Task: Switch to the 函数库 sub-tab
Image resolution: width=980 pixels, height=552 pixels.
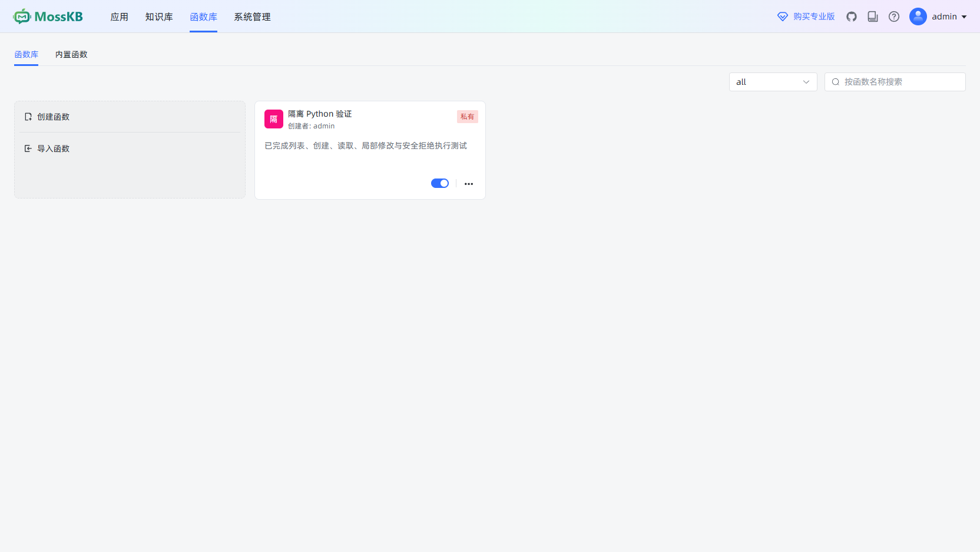Action: coord(26,54)
